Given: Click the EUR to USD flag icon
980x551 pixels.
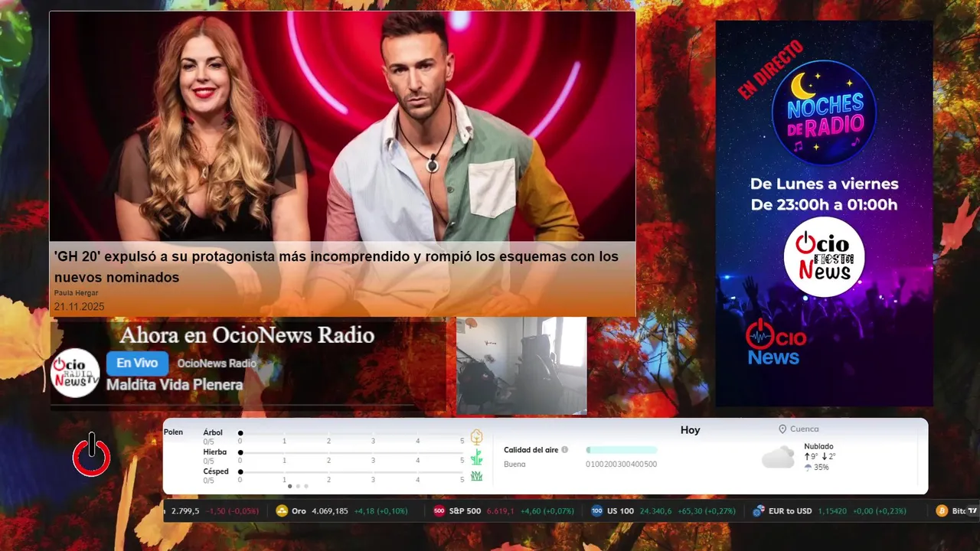Looking at the screenshot, I should point(759,510).
